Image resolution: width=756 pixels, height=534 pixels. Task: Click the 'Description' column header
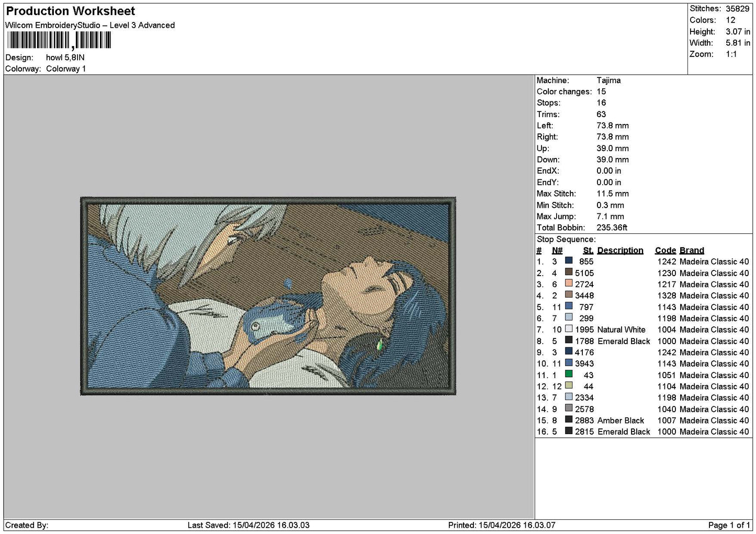[620, 251]
